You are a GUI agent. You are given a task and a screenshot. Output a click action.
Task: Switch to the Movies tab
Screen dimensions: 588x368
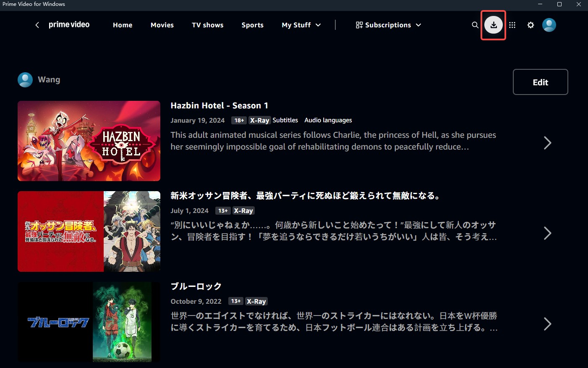(162, 25)
